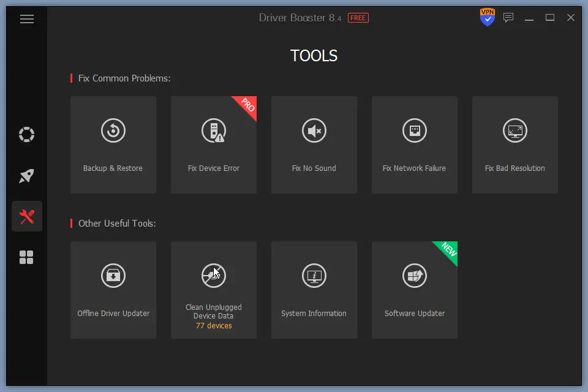Click the System Information monitor icon
This screenshot has width=588, height=392.
314,276
